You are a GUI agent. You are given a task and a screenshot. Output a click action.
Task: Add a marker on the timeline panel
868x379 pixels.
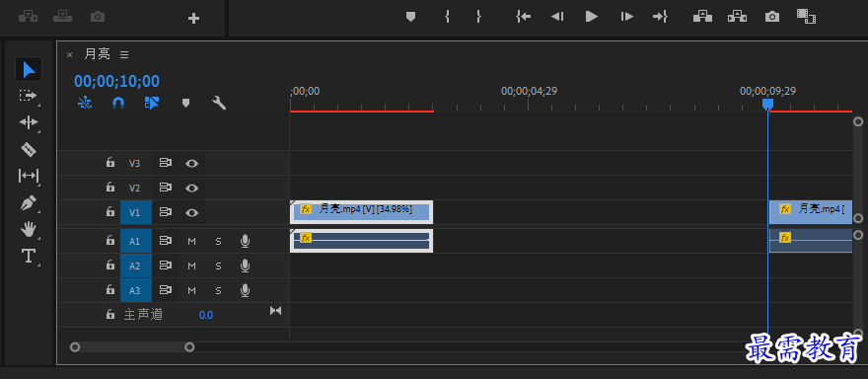point(186,103)
